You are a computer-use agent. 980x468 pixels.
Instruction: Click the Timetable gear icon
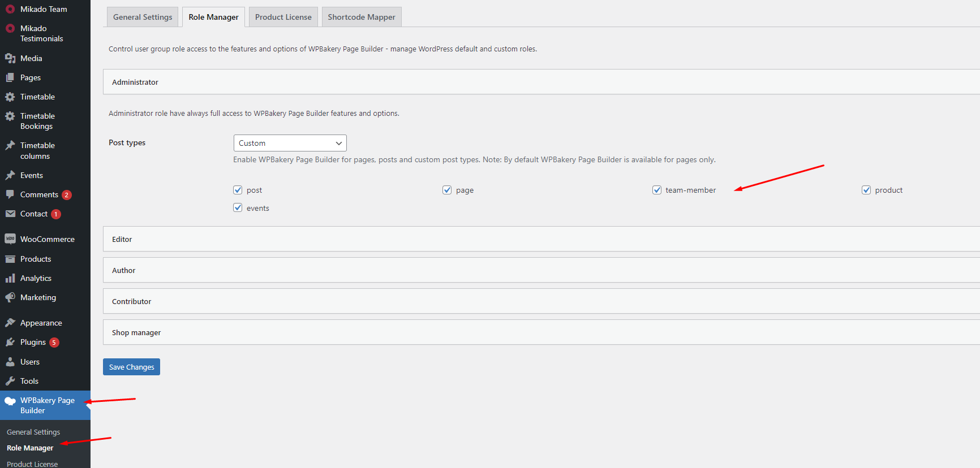coord(10,97)
